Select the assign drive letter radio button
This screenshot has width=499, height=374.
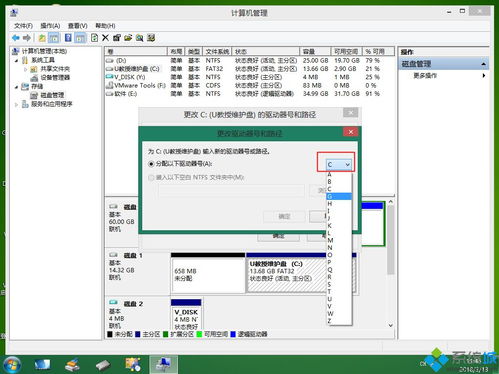(152, 164)
